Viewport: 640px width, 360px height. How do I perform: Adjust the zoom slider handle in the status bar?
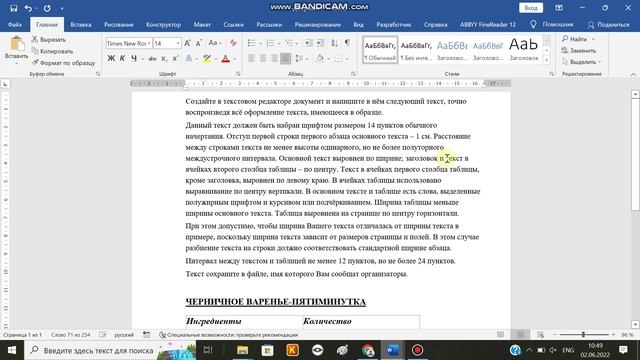point(583,335)
